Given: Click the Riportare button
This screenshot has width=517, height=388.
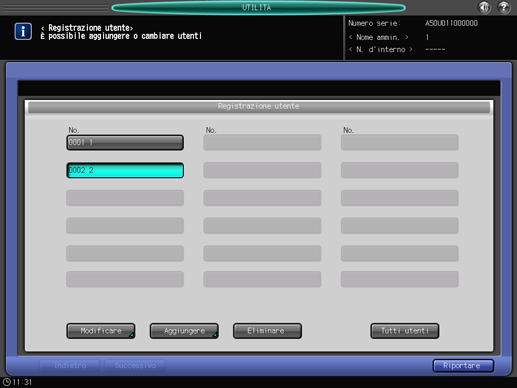Looking at the screenshot, I should click(x=463, y=366).
